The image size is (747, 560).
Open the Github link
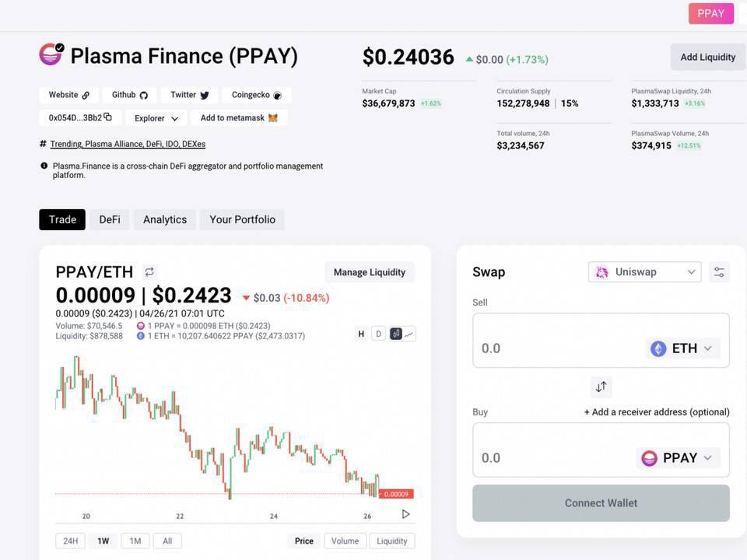pos(129,95)
